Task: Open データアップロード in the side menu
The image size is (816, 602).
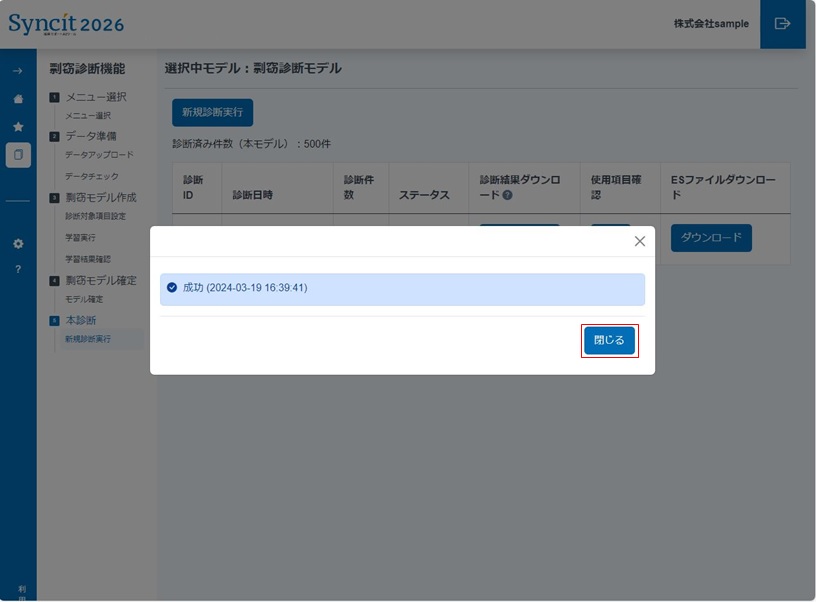Action: click(99, 155)
